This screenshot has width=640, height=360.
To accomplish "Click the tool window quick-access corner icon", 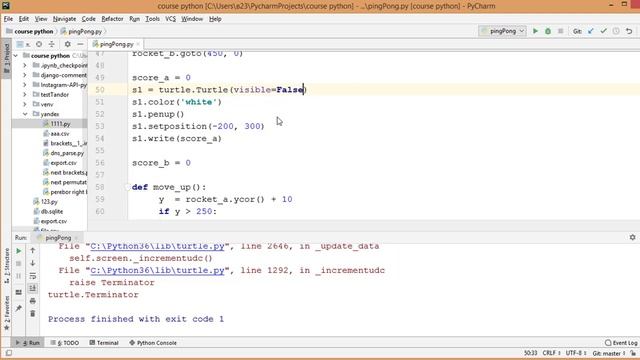I will [9, 353].
